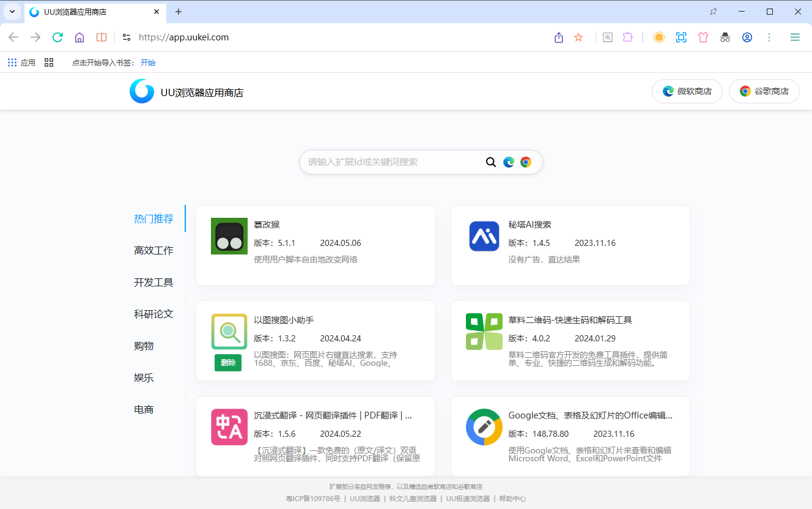This screenshot has height=509, width=812.
Task: Switch to the 开发工具 category
Action: tap(153, 282)
